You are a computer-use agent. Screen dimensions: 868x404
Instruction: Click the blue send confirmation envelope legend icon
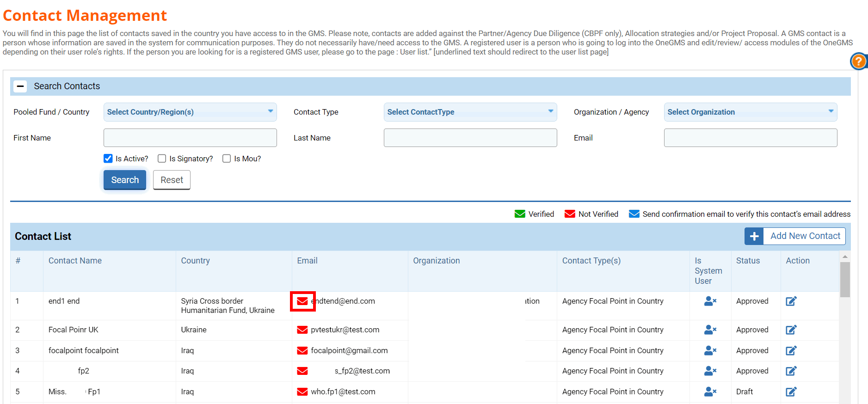[634, 214]
